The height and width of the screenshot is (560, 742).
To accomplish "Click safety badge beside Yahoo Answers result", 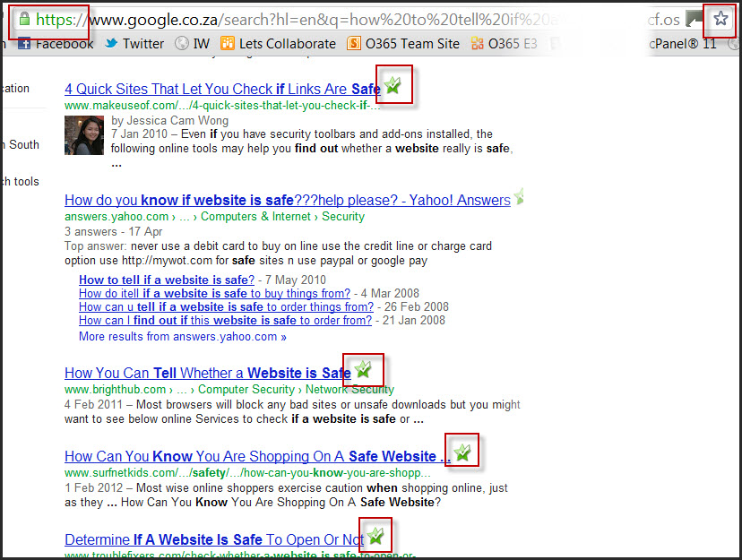I will tap(518, 197).
